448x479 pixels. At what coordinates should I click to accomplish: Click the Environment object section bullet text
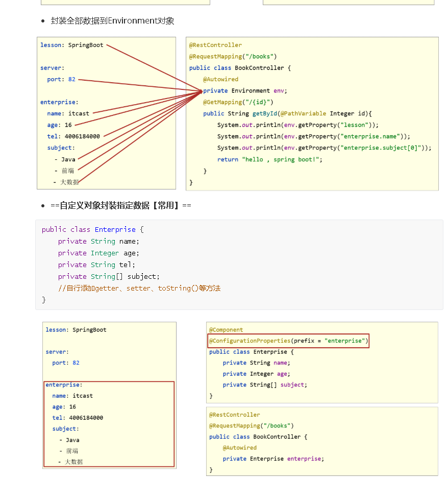point(112,21)
